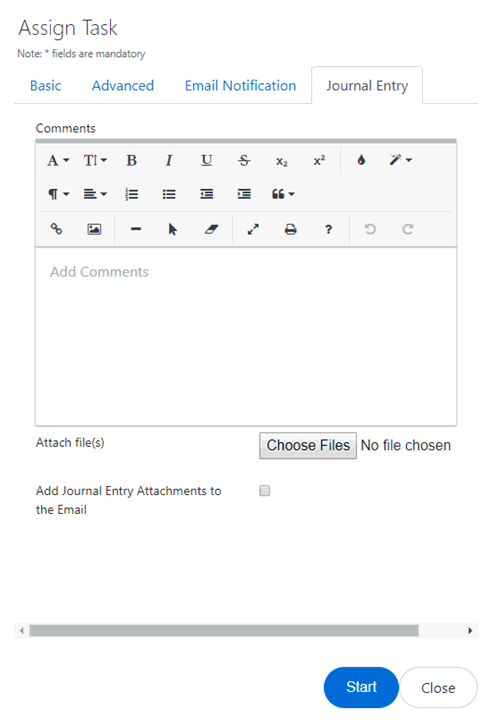The width and height of the screenshot is (492, 726).
Task: Check Add Journal Entry Attachments to Email
Action: point(265,491)
